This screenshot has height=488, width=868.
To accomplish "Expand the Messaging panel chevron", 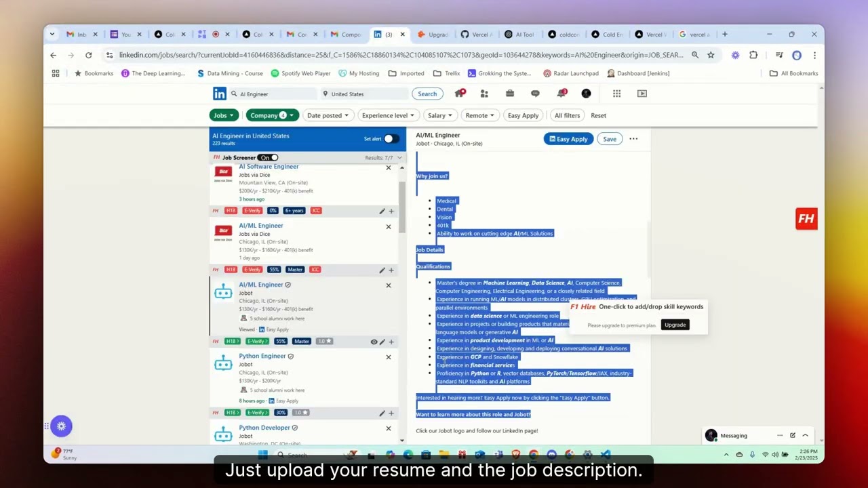I will click(805, 435).
